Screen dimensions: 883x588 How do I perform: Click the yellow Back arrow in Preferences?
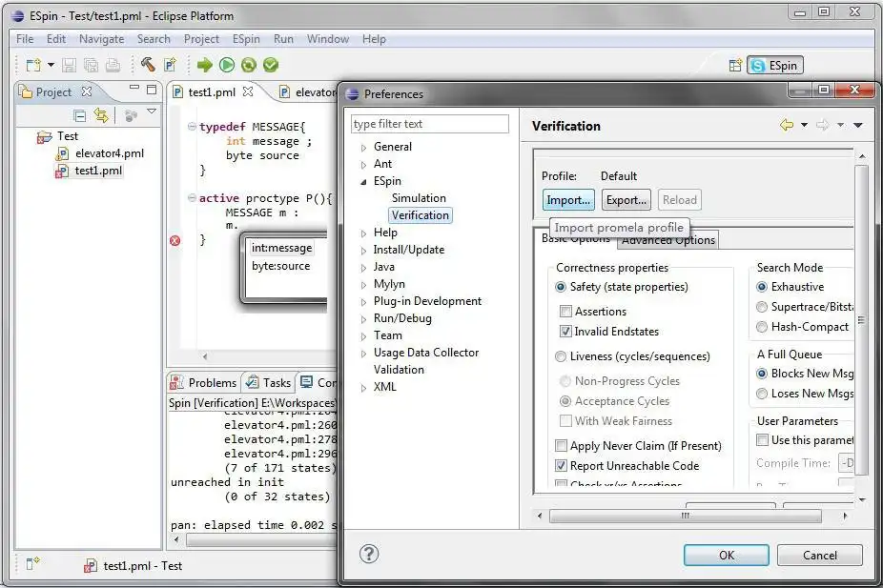click(787, 125)
